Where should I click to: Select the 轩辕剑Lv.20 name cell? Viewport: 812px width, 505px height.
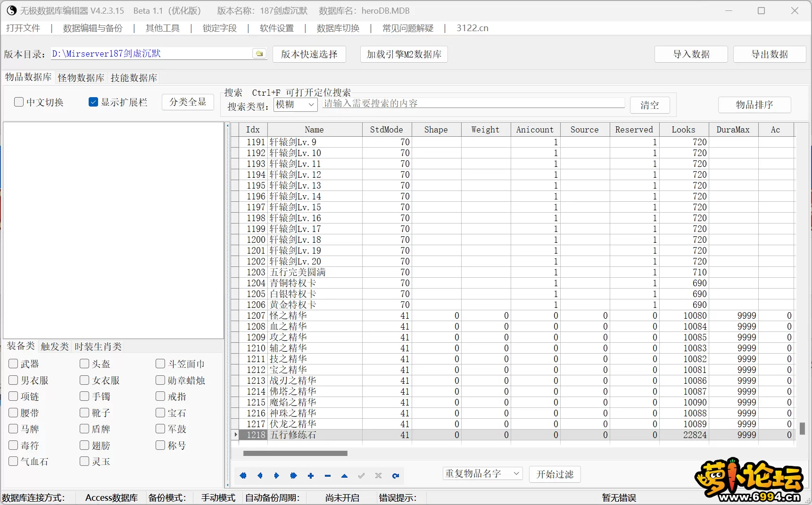click(315, 261)
